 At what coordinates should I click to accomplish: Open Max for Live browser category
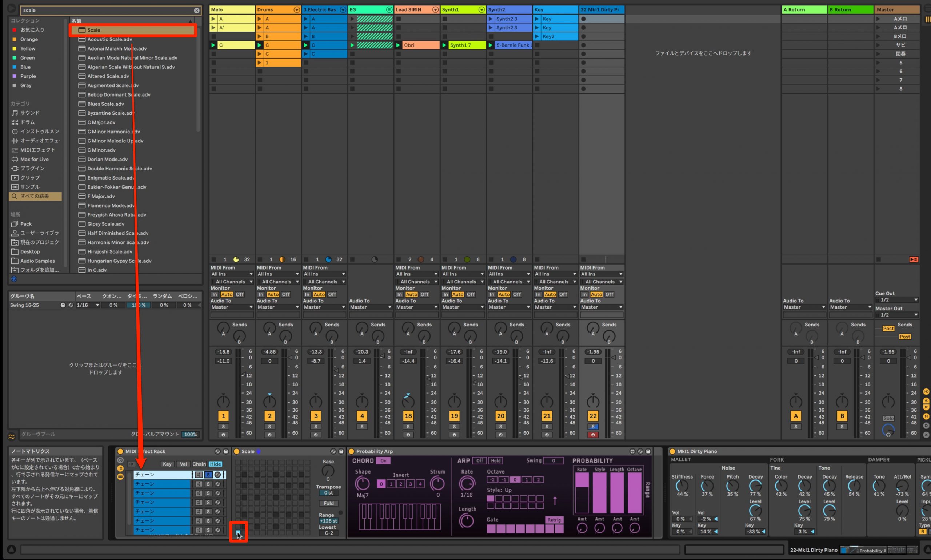pos(34,159)
